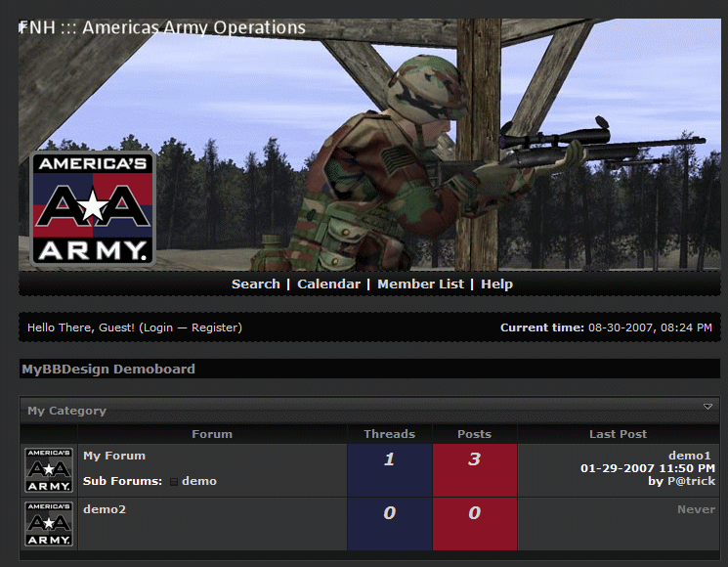Open the MyBBDesign Demoboard breadcrumb link
728x567 pixels.
[x=108, y=370]
